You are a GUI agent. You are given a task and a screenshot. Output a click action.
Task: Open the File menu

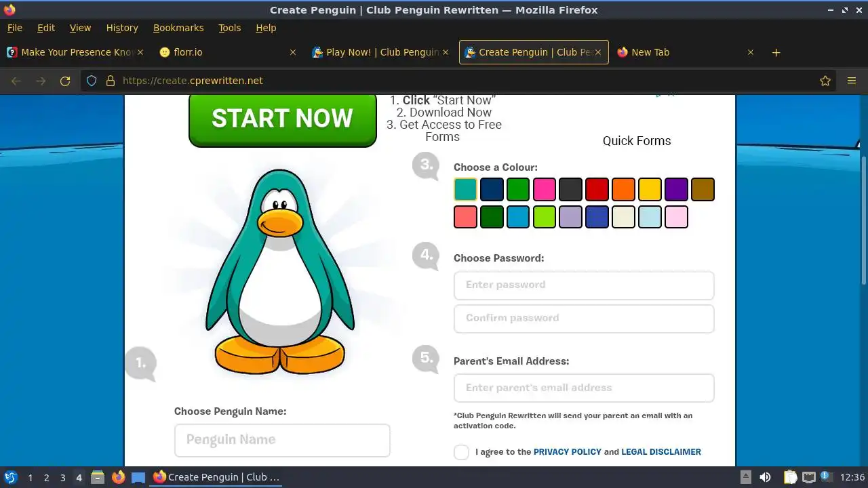coord(14,28)
